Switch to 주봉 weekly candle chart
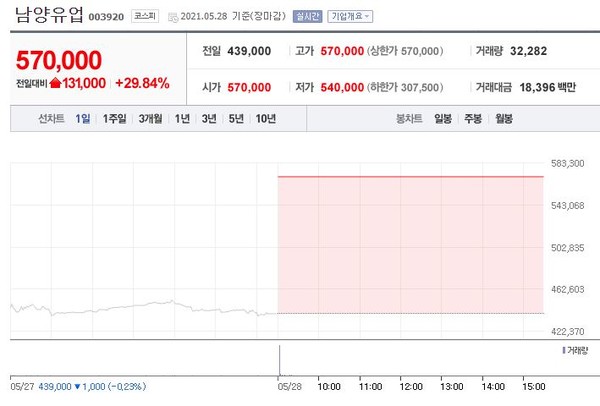600x406 pixels. (x=472, y=119)
